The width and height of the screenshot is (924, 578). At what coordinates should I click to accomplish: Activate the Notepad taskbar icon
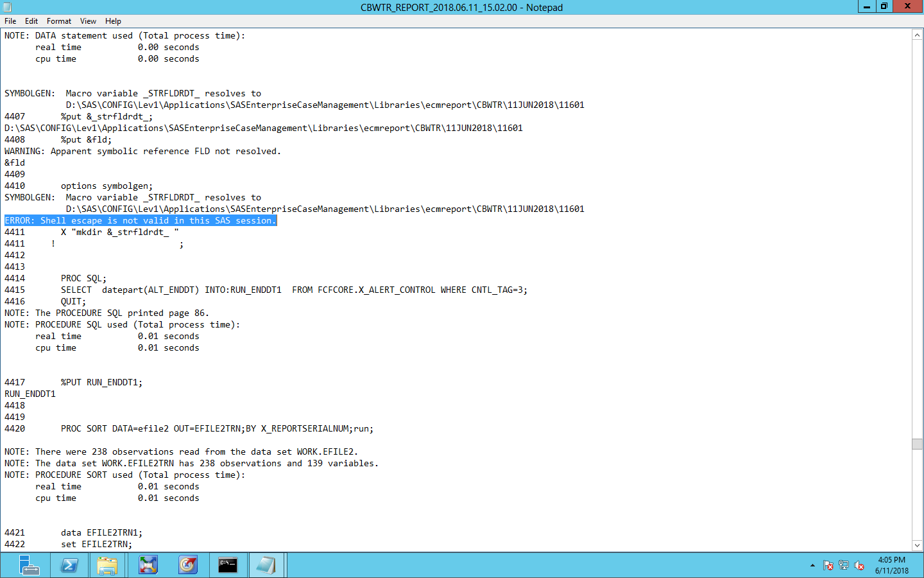coord(268,565)
